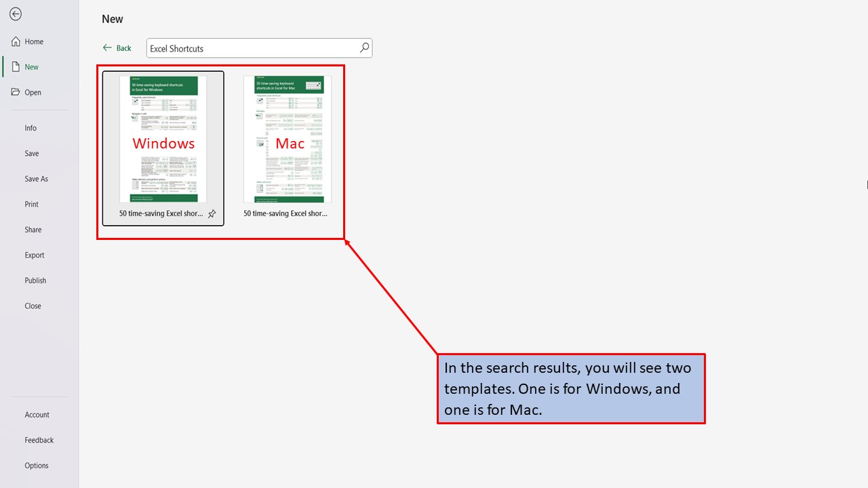Select the Excel for Windows template thumbnail
This screenshot has height=488, width=868.
[163, 139]
